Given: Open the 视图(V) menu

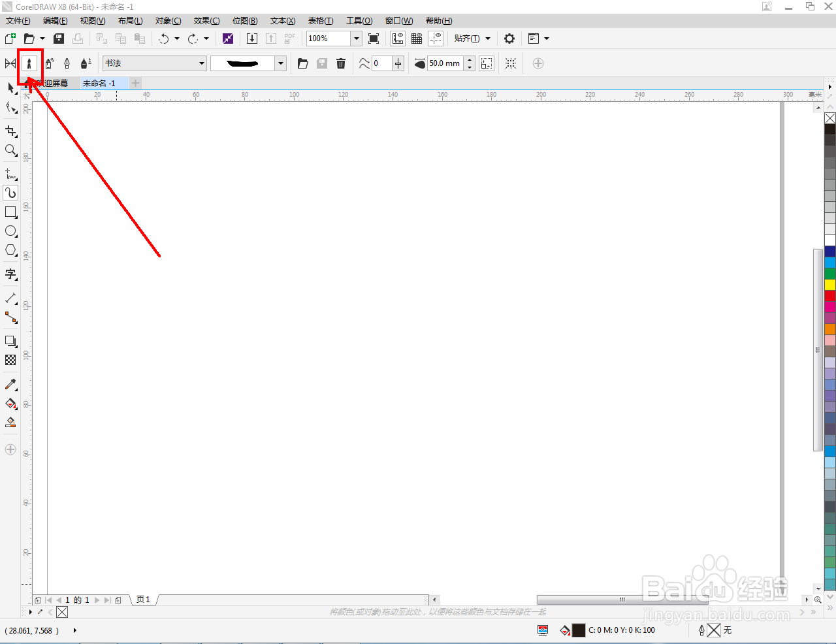Looking at the screenshot, I should tap(93, 21).
